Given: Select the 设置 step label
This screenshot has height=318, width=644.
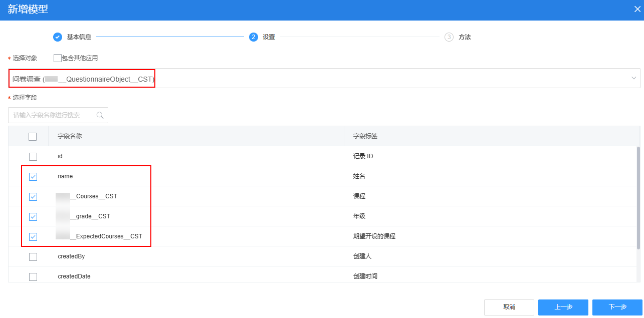Looking at the screenshot, I should (269, 37).
